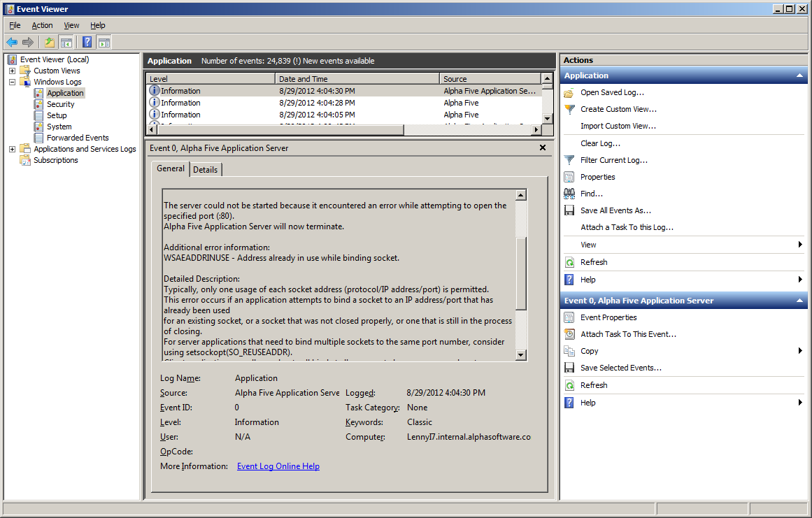Click Import Custom View… action
The image size is (812, 518).
[x=618, y=127]
